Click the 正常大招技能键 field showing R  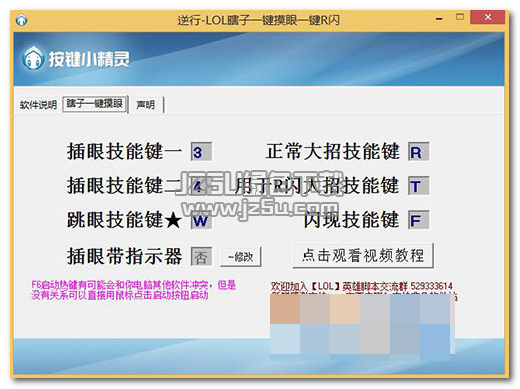coord(418,152)
